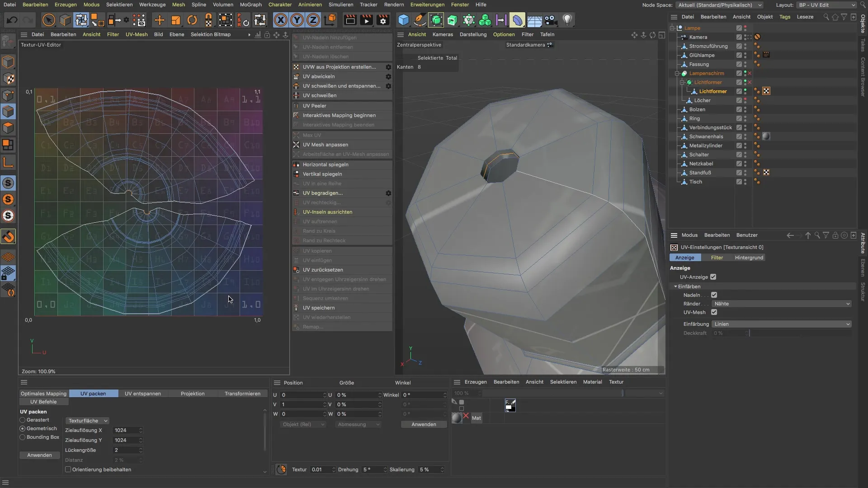Click back arrow in attribute manager

(x=790, y=235)
